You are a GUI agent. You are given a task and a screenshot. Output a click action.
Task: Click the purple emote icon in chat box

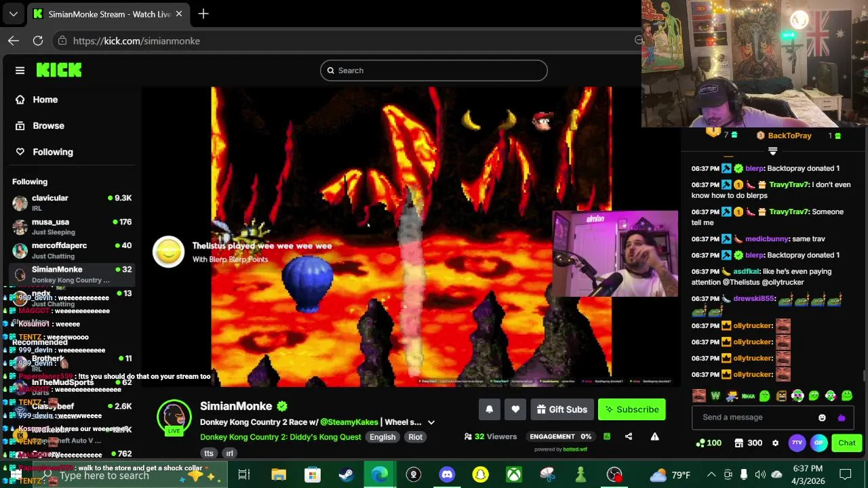(842, 418)
